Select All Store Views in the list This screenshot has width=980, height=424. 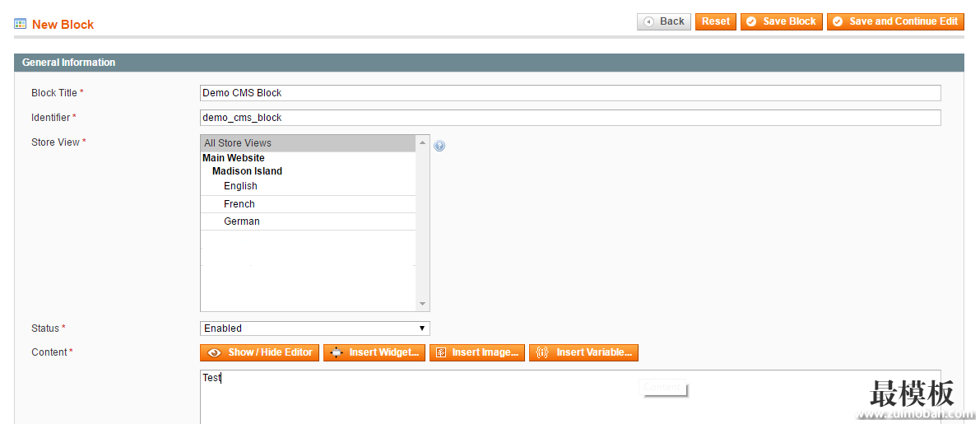tap(308, 143)
